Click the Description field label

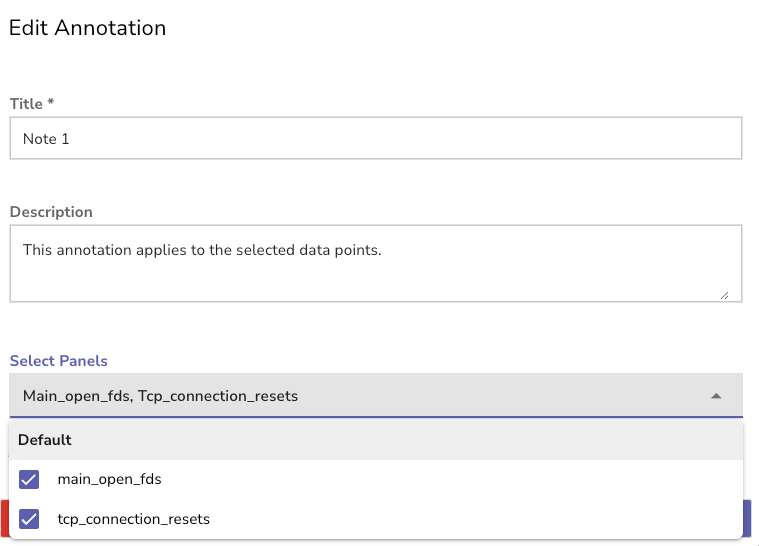click(51, 212)
